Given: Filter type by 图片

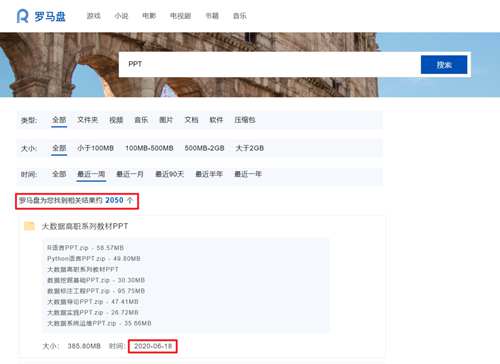Looking at the screenshot, I should tap(166, 120).
